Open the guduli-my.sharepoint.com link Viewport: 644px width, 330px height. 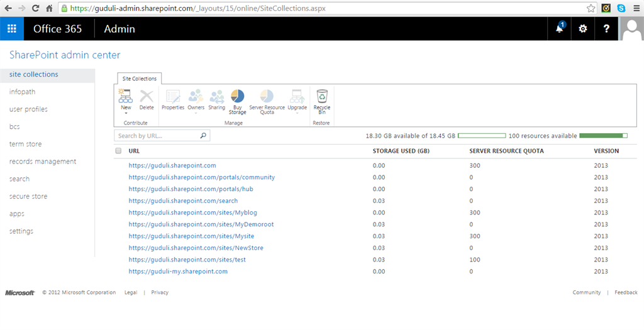click(x=178, y=272)
